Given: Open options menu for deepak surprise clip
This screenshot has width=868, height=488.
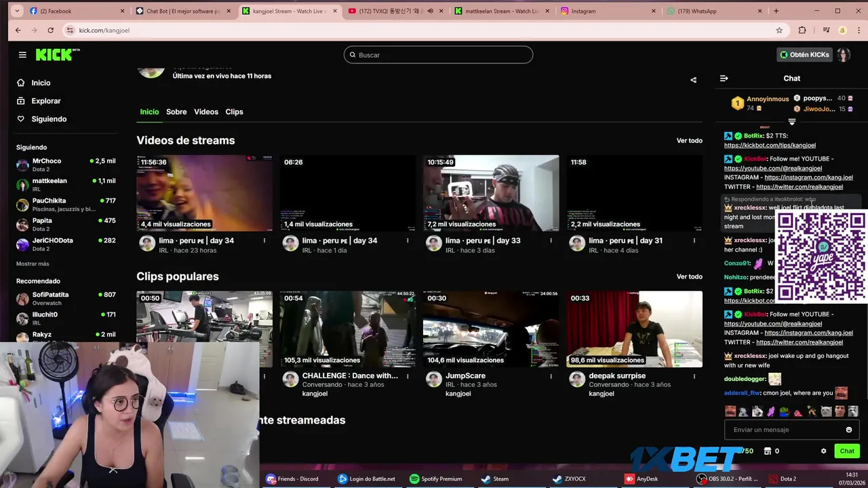Looking at the screenshot, I should point(694,376).
